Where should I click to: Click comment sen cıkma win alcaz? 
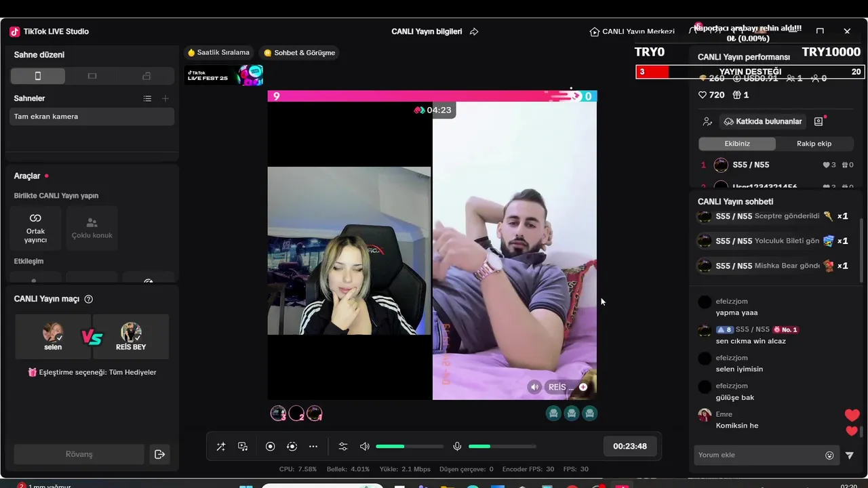pos(751,341)
